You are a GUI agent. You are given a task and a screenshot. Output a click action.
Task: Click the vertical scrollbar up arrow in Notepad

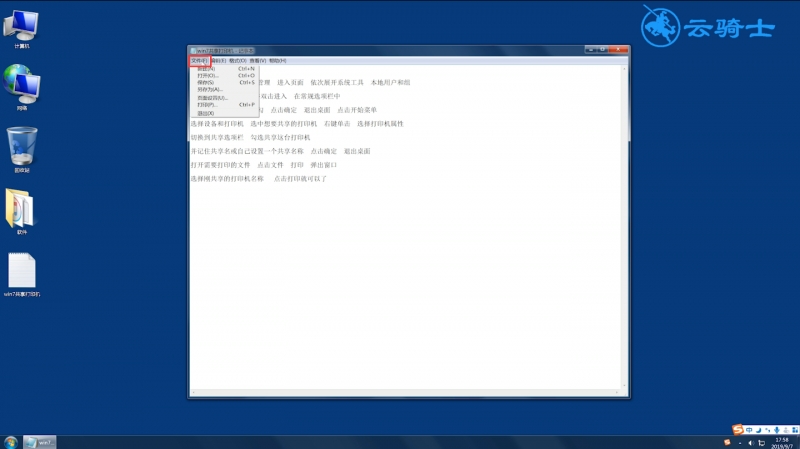click(624, 69)
